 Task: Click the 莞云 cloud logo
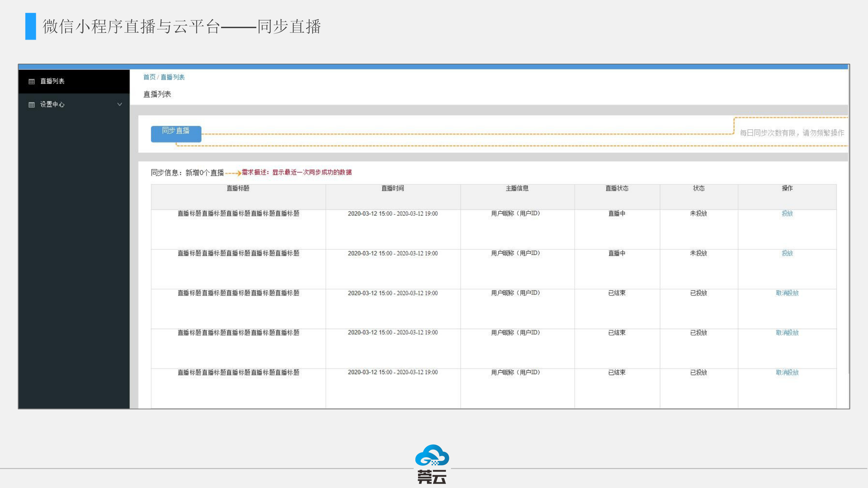point(432,464)
